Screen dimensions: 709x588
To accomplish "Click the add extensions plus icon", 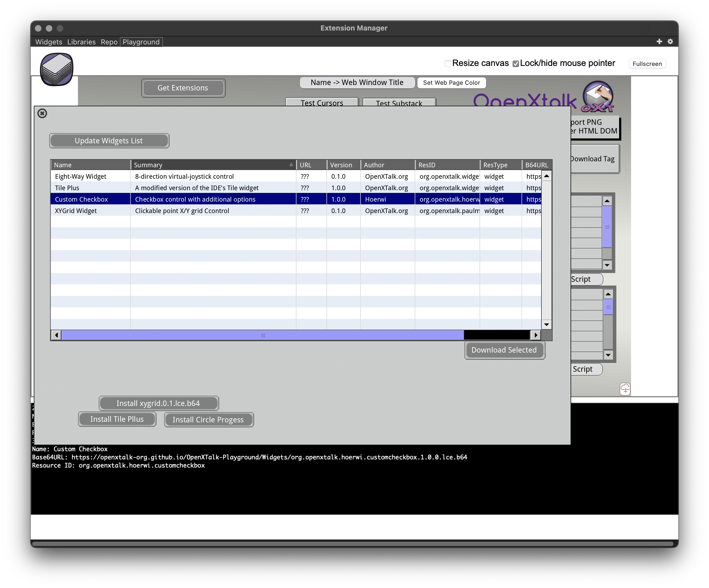I will 660,41.
